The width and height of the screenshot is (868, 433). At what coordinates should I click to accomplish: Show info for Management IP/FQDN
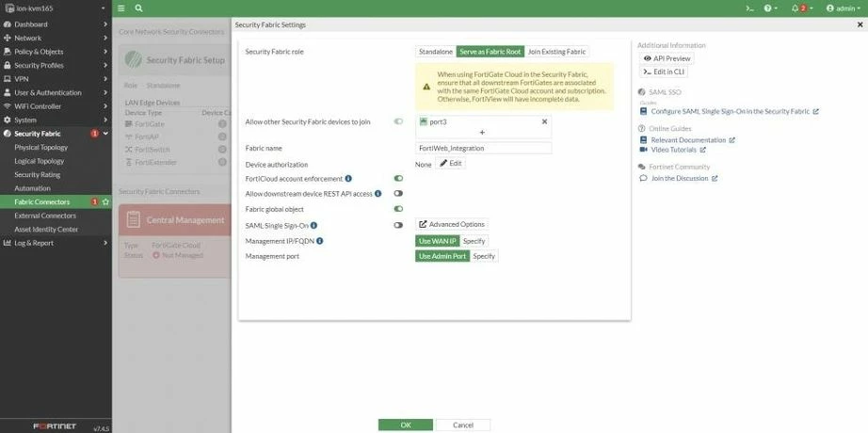(x=320, y=241)
